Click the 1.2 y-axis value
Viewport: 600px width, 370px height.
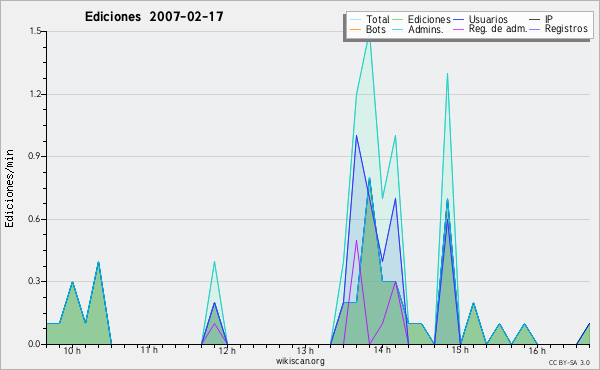(35, 94)
